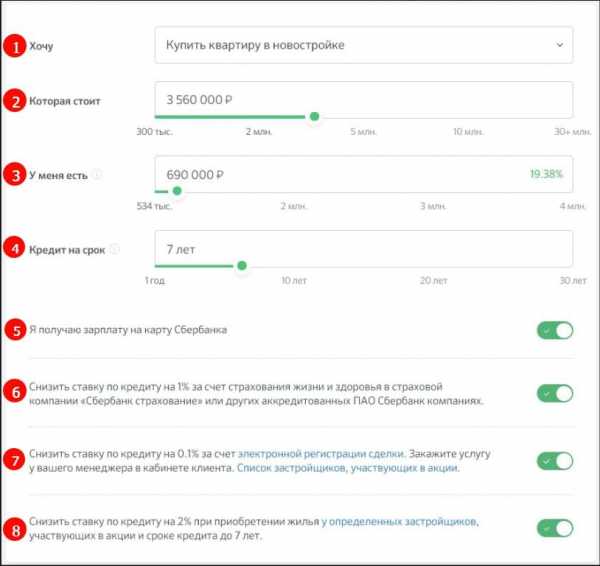
Task: Click the red number 4 step marker
Action: click(13, 249)
